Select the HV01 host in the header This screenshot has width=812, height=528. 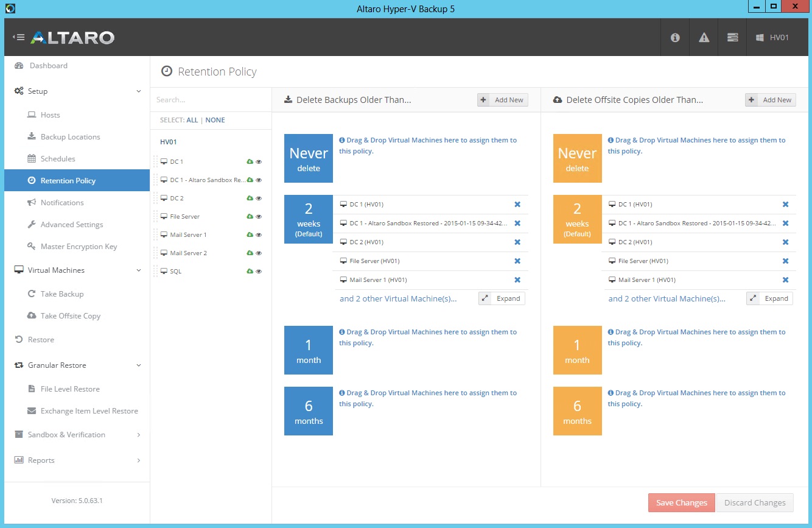pyautogui.click(x=773, y=37)
